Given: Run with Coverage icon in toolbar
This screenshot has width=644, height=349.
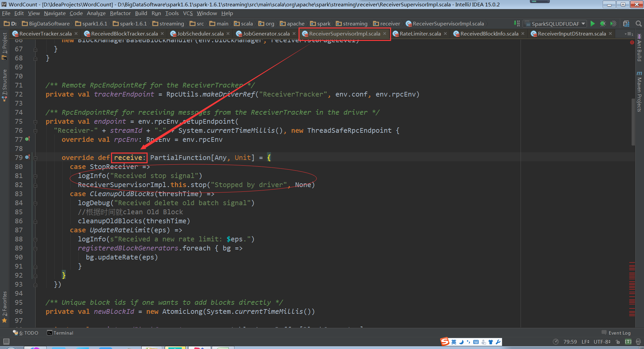Looking at the screenshot, I should (613, 23).
